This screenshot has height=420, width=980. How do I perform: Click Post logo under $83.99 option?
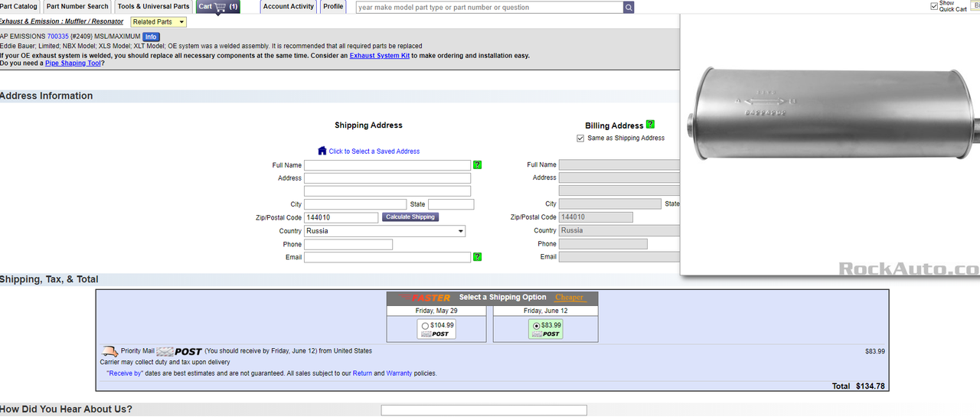pos(547,334)
